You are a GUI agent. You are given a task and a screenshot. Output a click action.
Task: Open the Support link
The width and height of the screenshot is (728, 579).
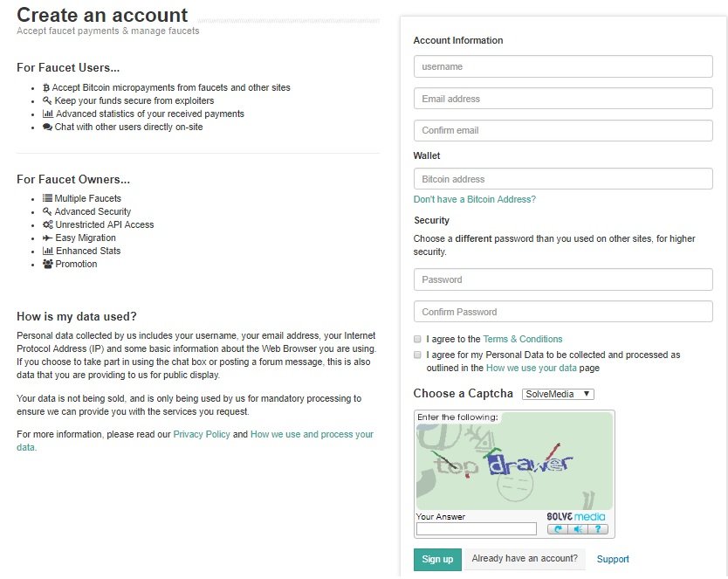click(x=613, y=560)
